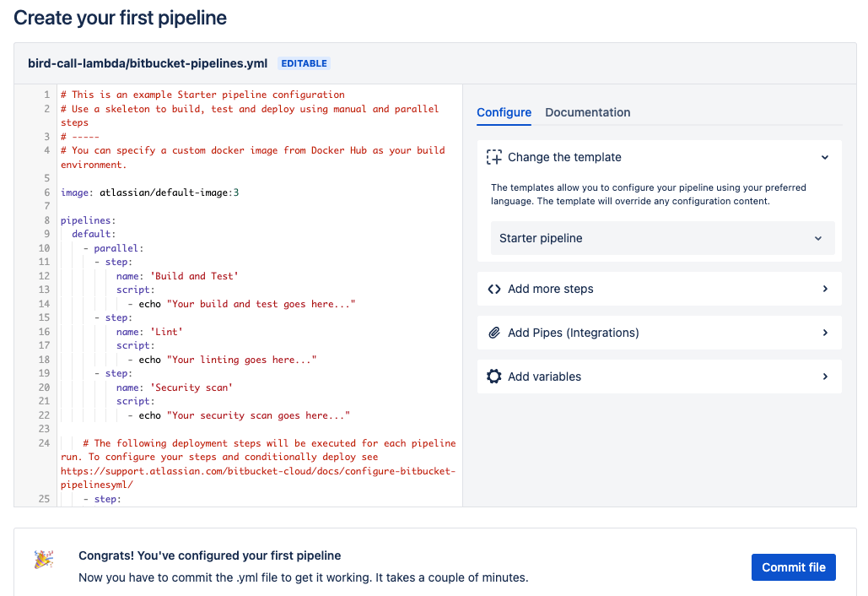The height and width of the screenshot is (596, 868).
Task: Click the template description paragraph
Action: tap(648, 194)
